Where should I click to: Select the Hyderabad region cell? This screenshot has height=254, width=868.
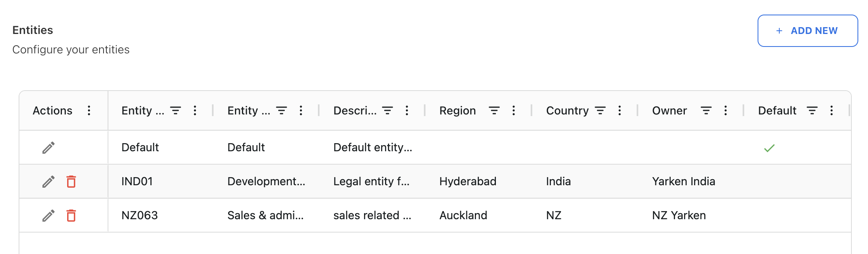pyautogui.click(x=468, y=181)
